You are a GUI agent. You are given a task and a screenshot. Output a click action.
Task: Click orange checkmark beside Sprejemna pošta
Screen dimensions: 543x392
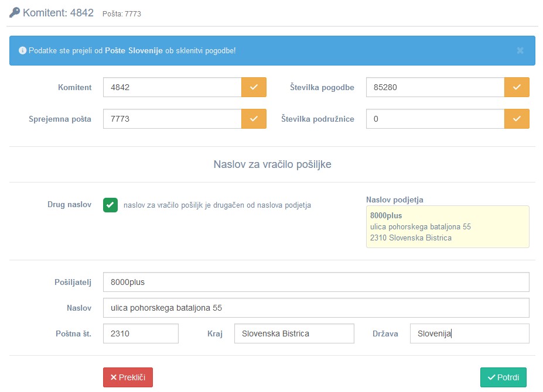point(254,119)
